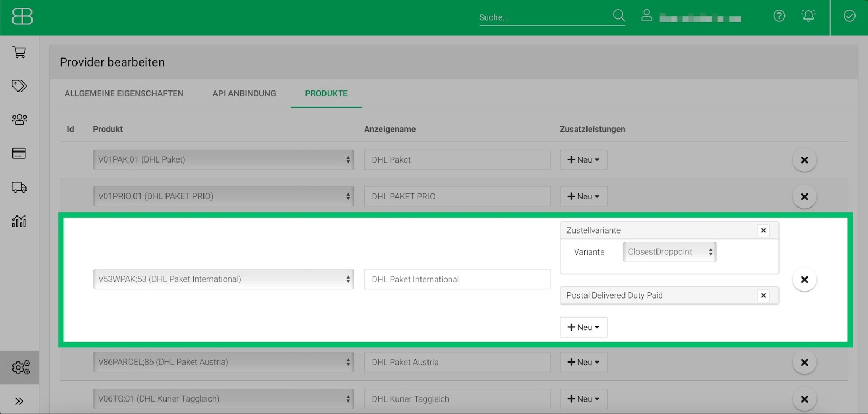Edit display name field DHL PAKET PRIO
868x414 pixels.
tap(457, 196)
